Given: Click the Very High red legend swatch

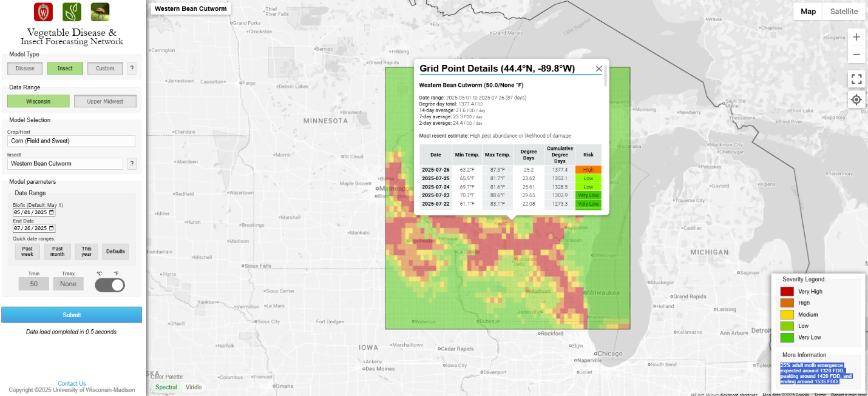Looking at the screenshot, I should [787, 292].
